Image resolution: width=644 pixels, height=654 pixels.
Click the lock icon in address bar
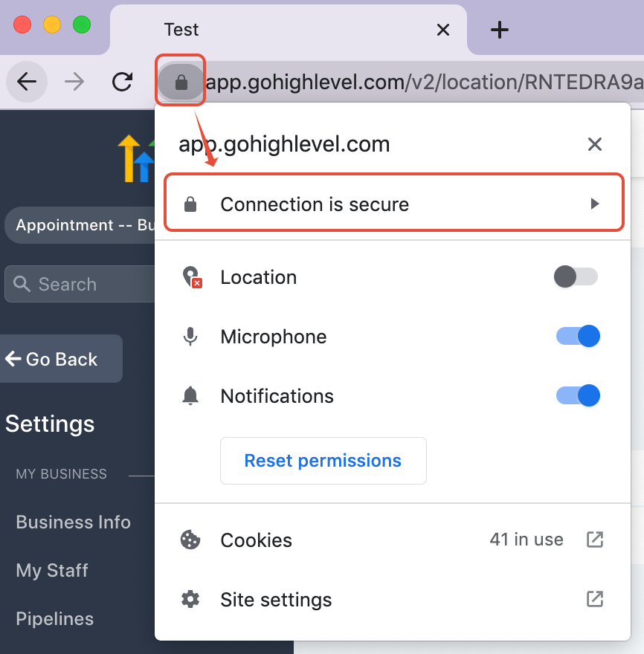coord(181,82)
